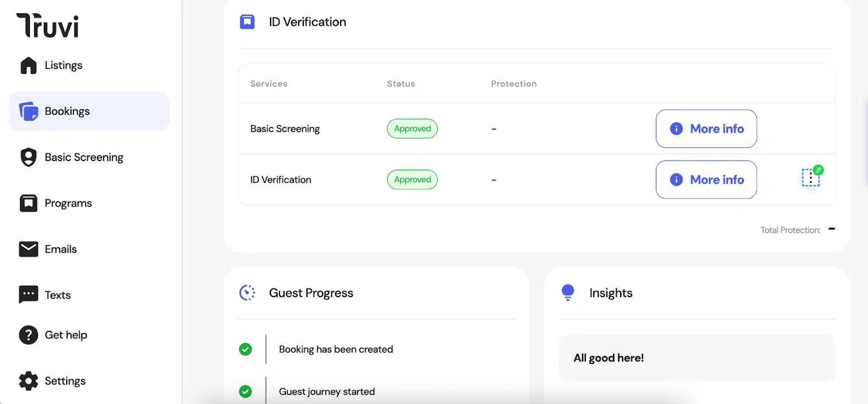
Task: Click the Bookings sidebar icon
Action: coord(28,111)
